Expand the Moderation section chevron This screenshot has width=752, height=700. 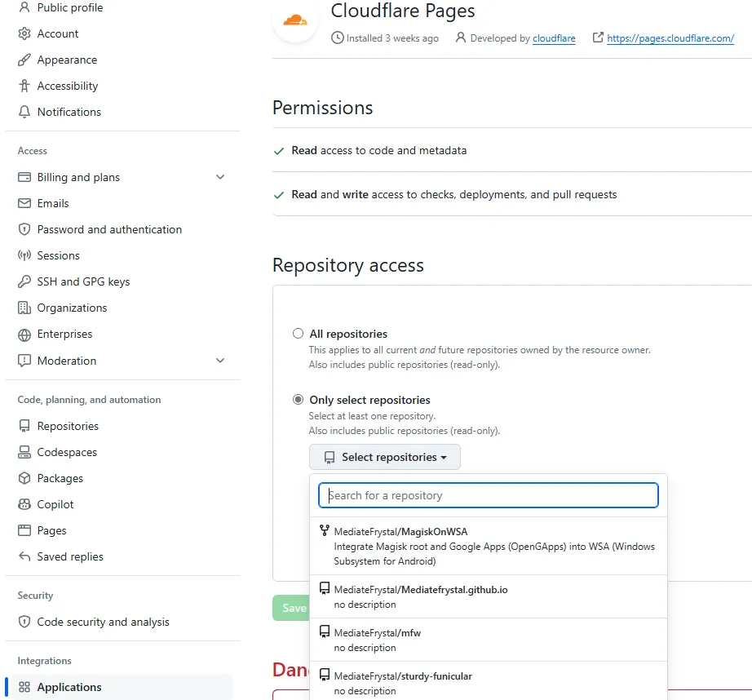220,361
